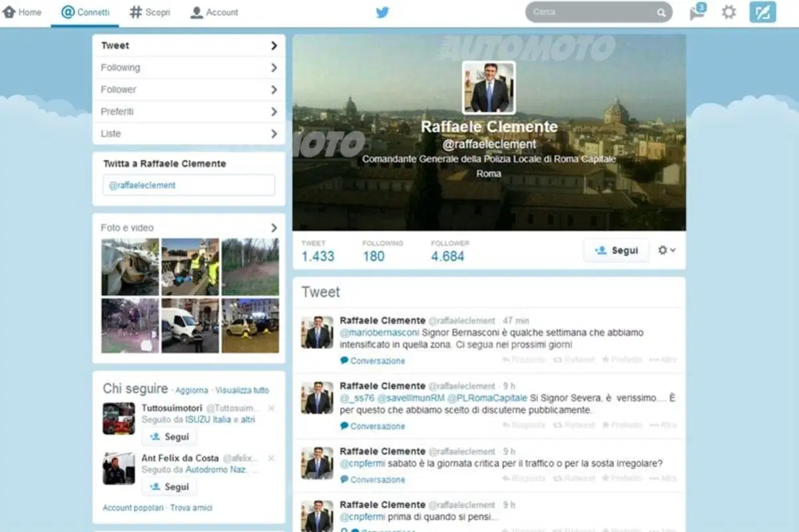Click @savellimunRM mention
The height and width of the screenshot is (532, 799).
[x=411, y=398]
